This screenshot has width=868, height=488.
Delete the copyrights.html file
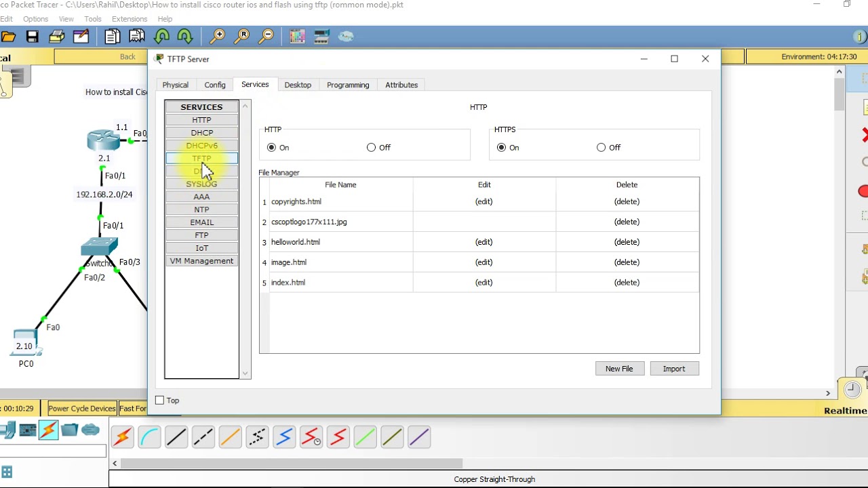click(x=627, y=201)
